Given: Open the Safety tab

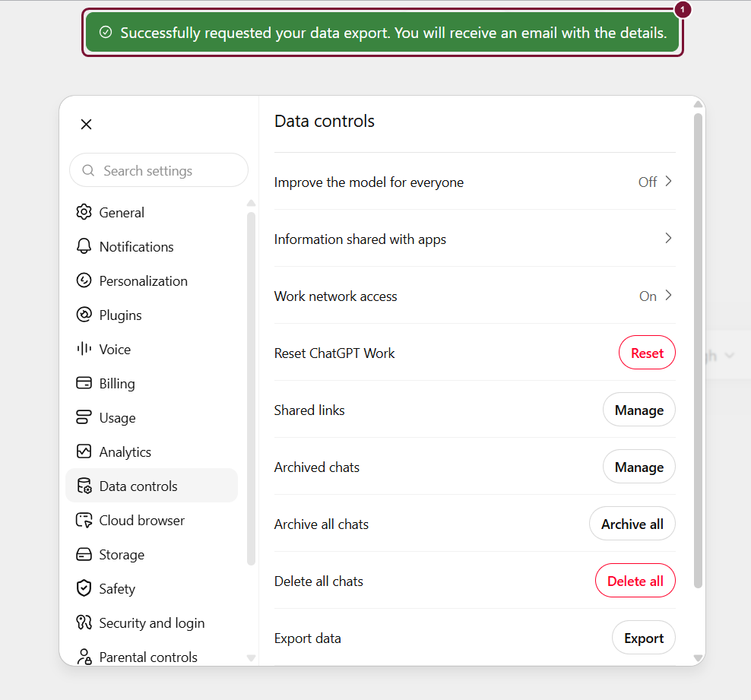Looking at the screenshot, I should (x=151, y=588).
